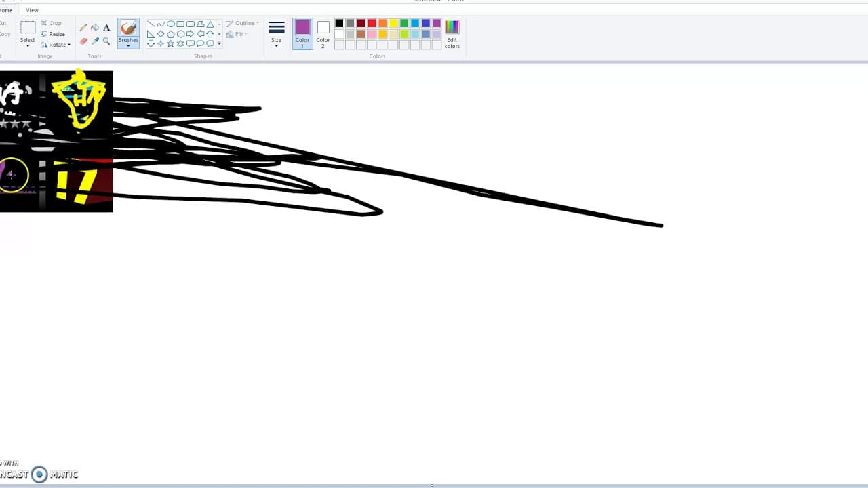Choose the Oval shape

click(171, 24)
